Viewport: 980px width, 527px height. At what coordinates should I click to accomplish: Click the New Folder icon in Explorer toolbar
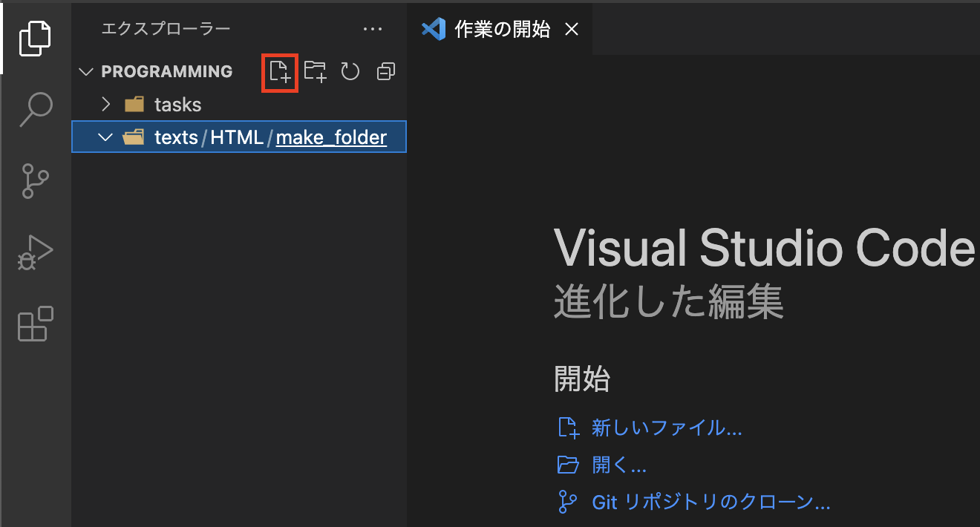pyautogui.click(x=315, y=71)
